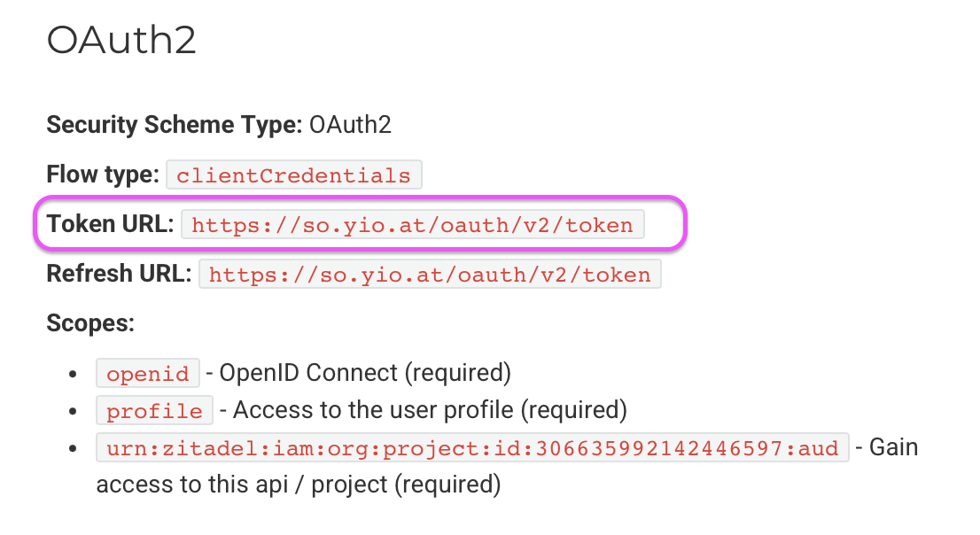980x535 pixels.
Task: Click the word Gain after the zitadel scope
Action: (893, 447)
